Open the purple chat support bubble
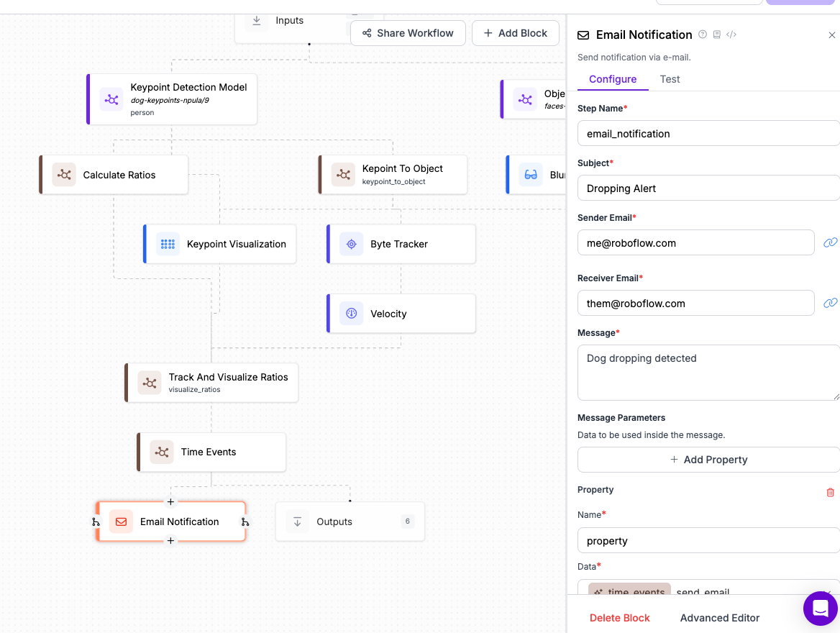The image size is (840, 633). [x=821, y=609]
